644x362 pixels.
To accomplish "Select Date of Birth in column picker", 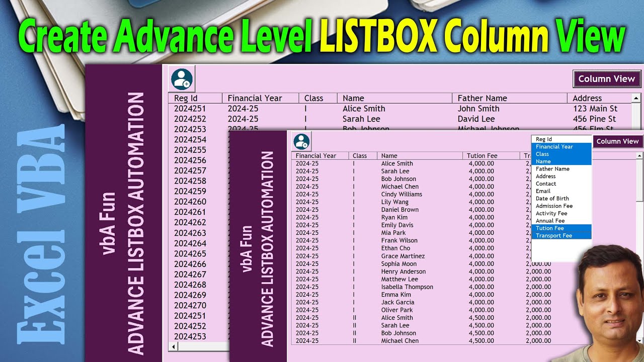I will click(x=561, y=199).
